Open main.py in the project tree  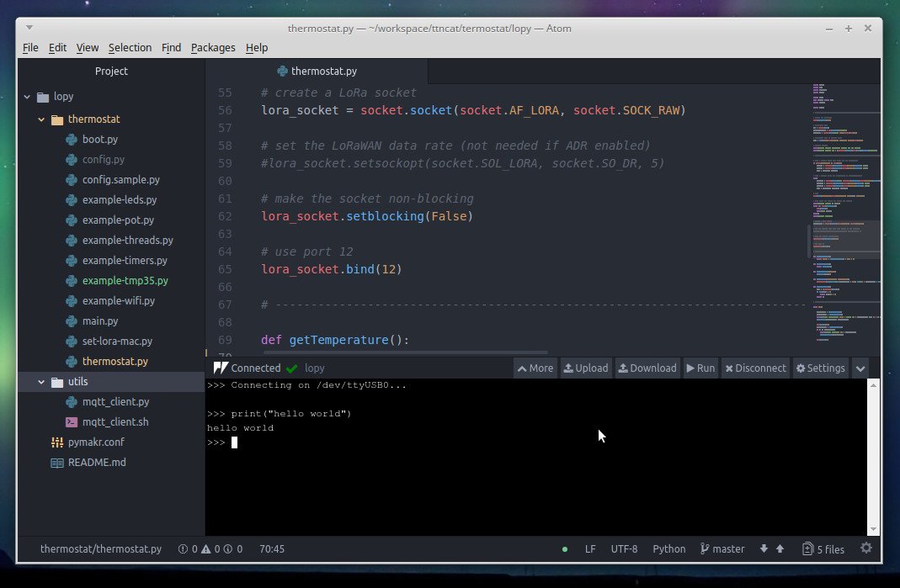[100, 321]
